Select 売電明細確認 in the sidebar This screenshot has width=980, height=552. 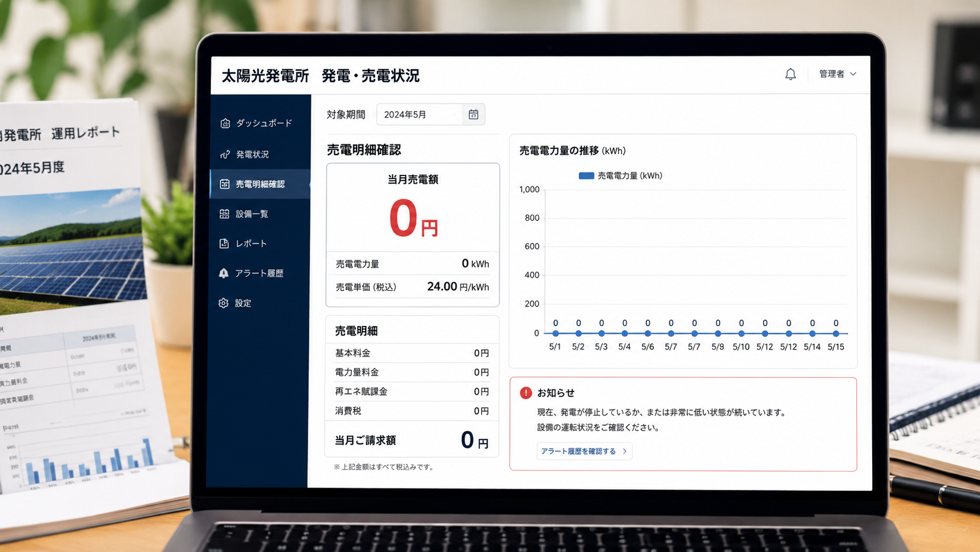point(260,184)
